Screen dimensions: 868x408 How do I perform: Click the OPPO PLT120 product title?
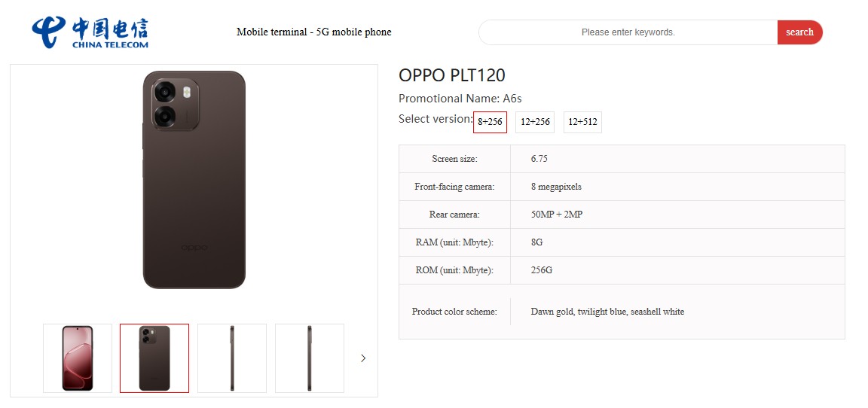(x=452, y=75)
